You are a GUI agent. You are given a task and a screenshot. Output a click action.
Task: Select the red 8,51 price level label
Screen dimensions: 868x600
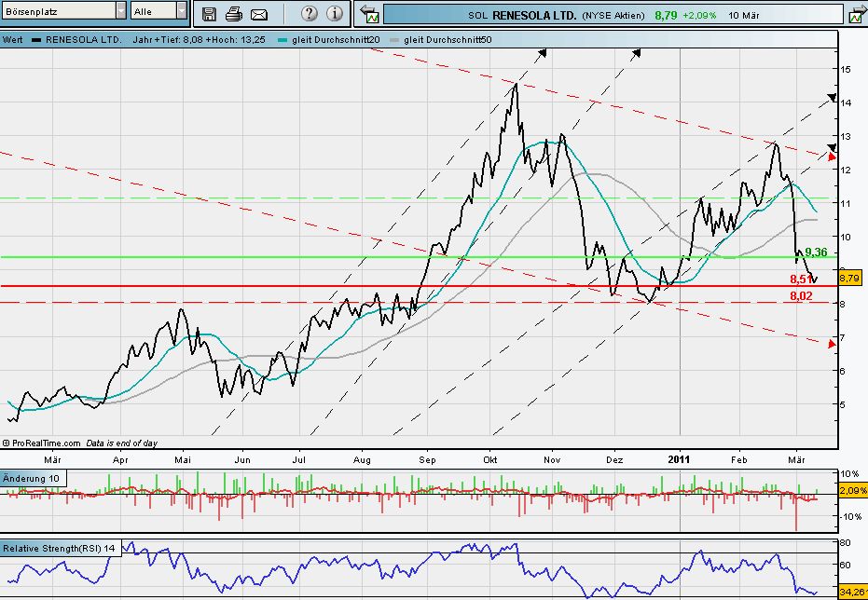tap(799, 279)
